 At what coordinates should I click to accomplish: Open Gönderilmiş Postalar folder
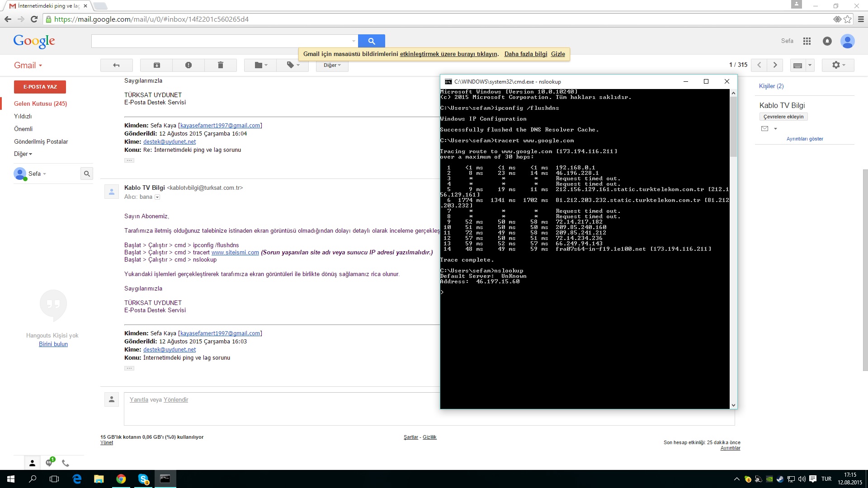(x=41, y=141)
